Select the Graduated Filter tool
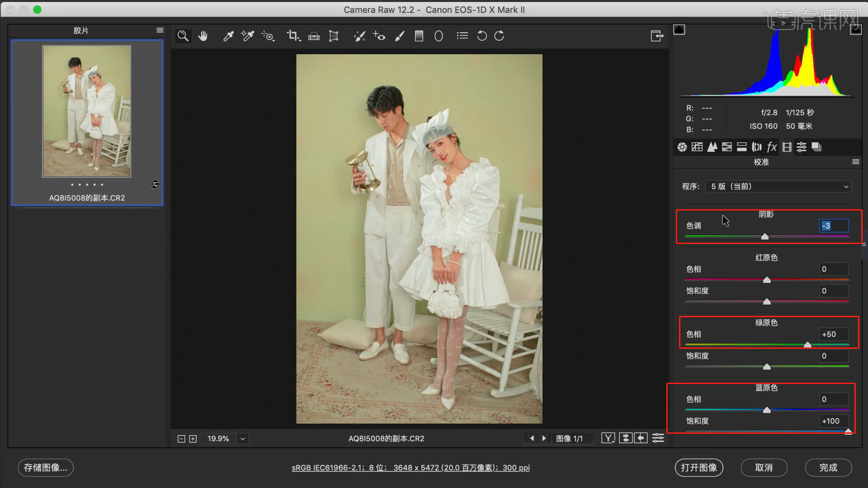 (x=419, y=36)
